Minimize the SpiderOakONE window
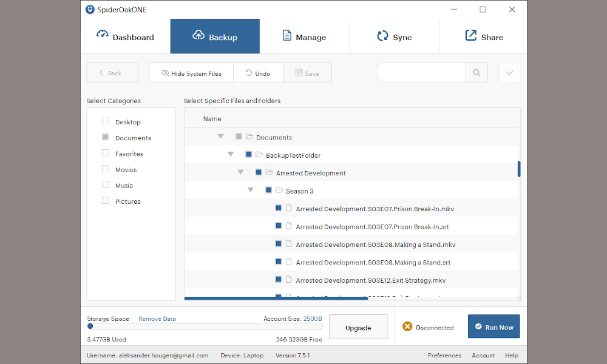The height and width of the screenshot is (364, 607). pyautogui.click(x=454, y=9)
